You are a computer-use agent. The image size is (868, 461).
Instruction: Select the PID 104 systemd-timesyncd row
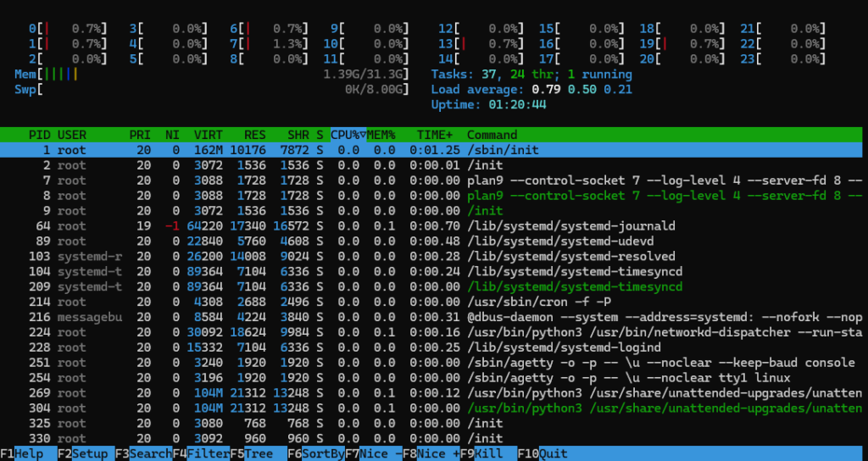tap(431, 271)
